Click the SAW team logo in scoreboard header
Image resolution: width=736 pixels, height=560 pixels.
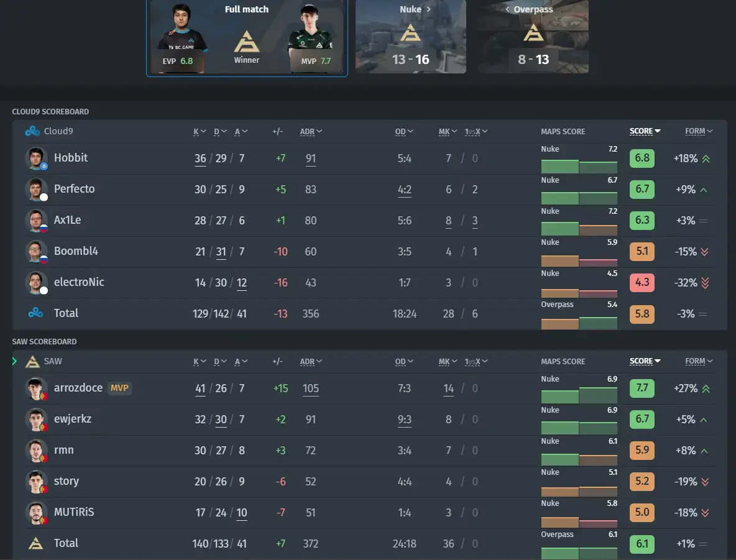[x=32, y=362]
